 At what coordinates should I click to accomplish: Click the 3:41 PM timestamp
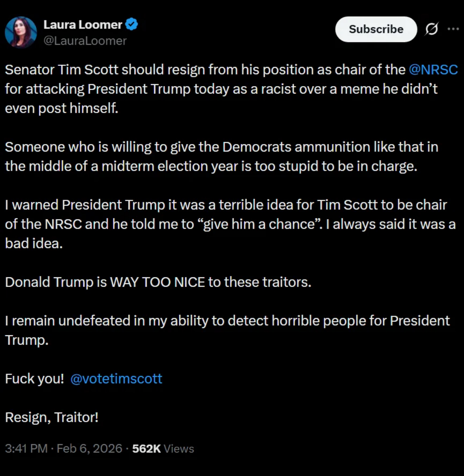click(x=26, y=449)
